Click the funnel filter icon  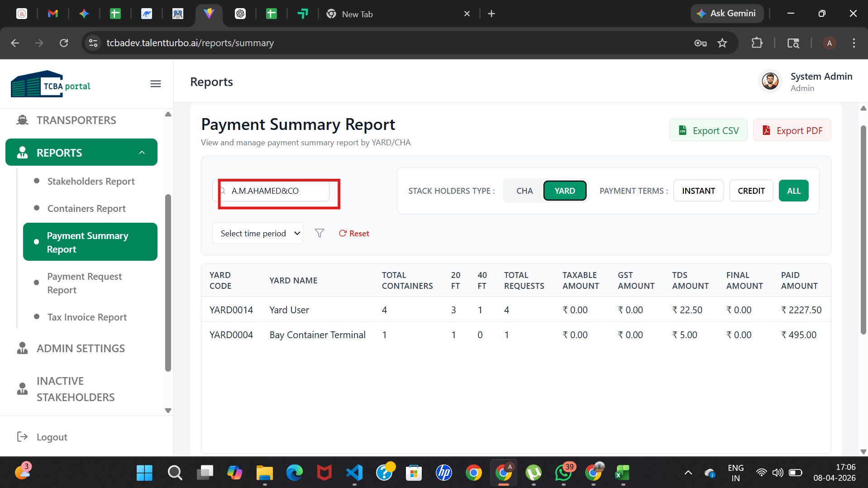tap(320, 233)
